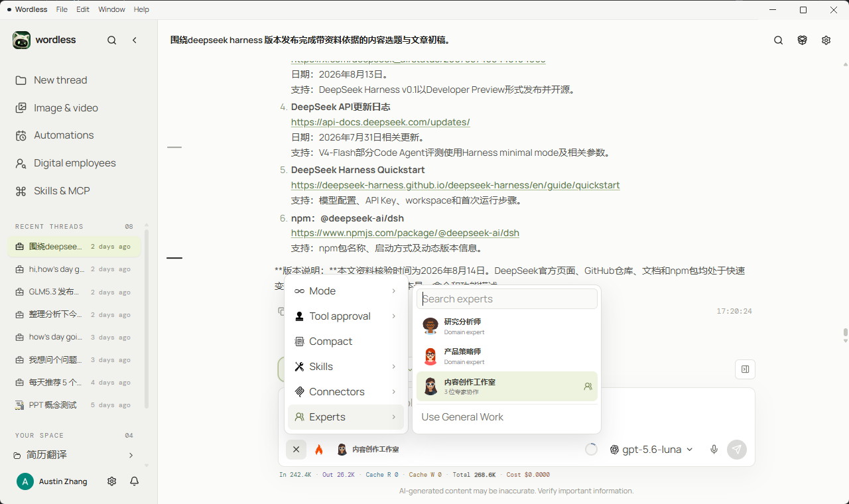Open Austin Zhang user profile avatar
849x504 pixels.
(25, 481)
